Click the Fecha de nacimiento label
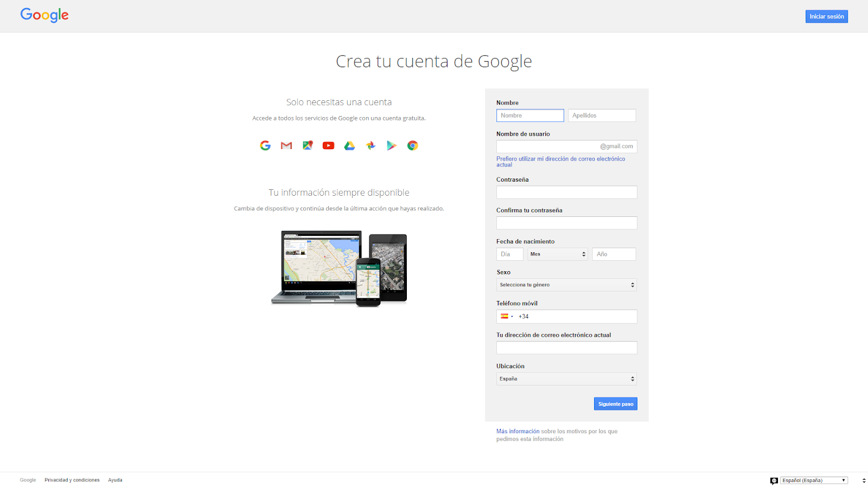 pyautogui.click(x=525, y=241)
